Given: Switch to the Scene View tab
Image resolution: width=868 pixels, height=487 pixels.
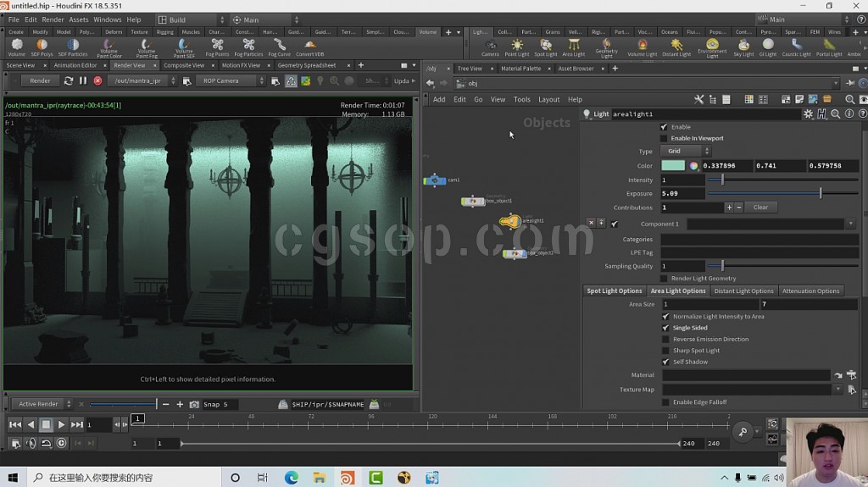Looking at the screenshot, I should pyautogui.click(x=20, y=65).
